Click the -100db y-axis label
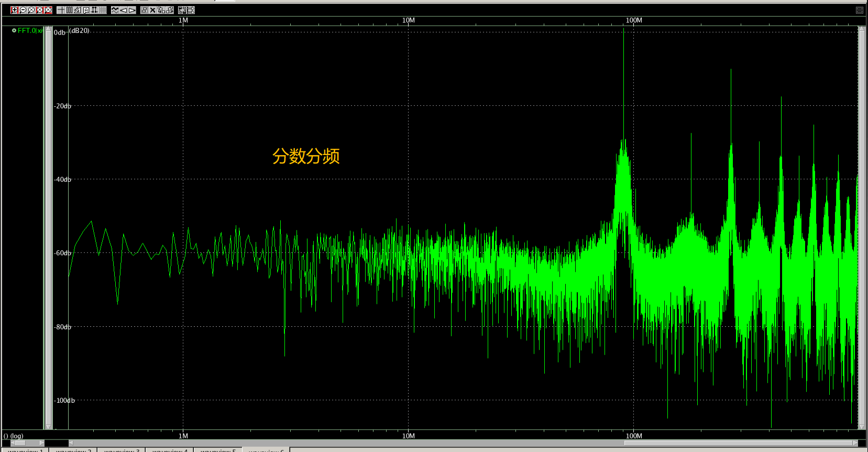This screenshot has width=868, height=452. pos(64,401)
